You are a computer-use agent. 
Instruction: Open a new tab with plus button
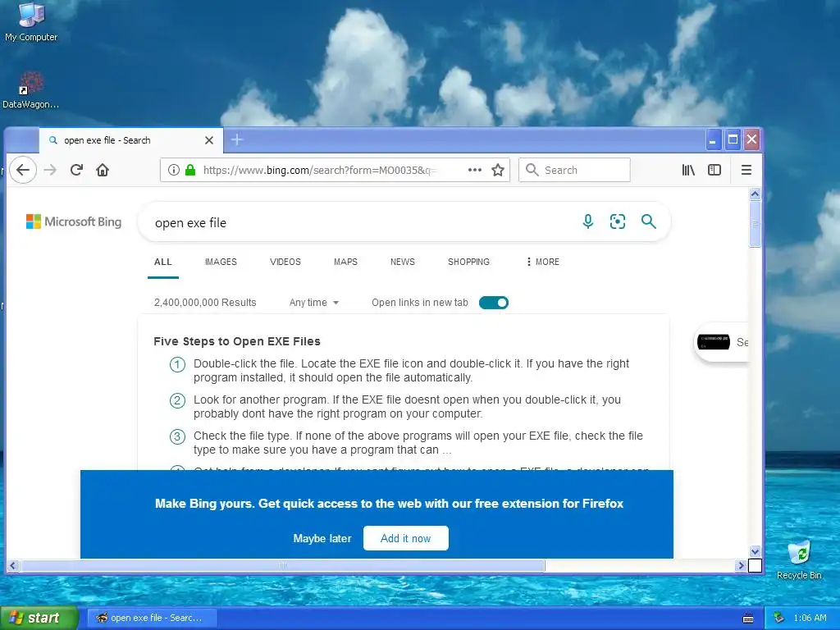237,139
